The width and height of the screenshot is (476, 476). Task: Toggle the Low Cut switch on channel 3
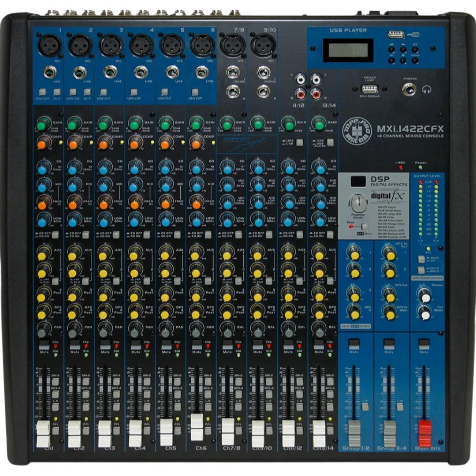[103, 92]
